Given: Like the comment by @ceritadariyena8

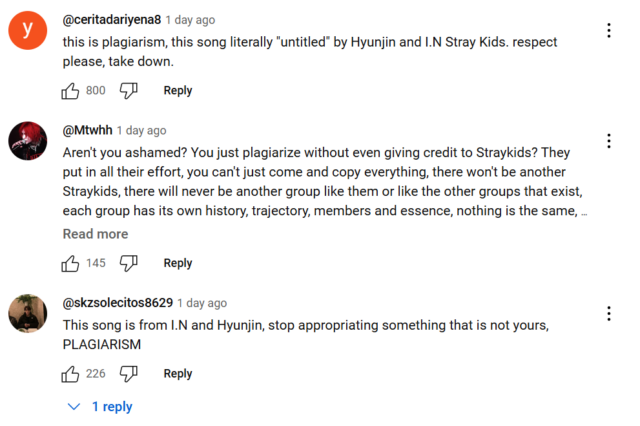Looking at the screenshot, I should tap(71, 91).
